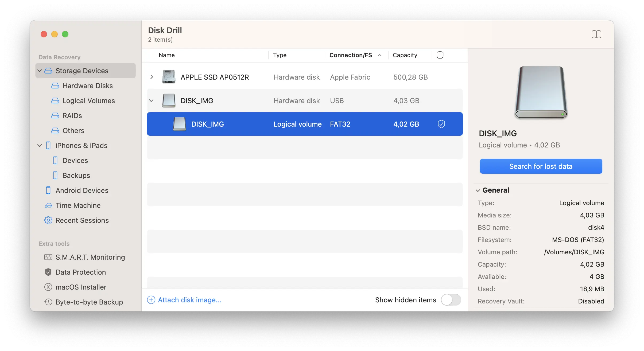The height and width of the screenshot is (351, 644).
Task: Click the 'MS-DOS (FAT32)' filesystem value
Action: (578, 240)
